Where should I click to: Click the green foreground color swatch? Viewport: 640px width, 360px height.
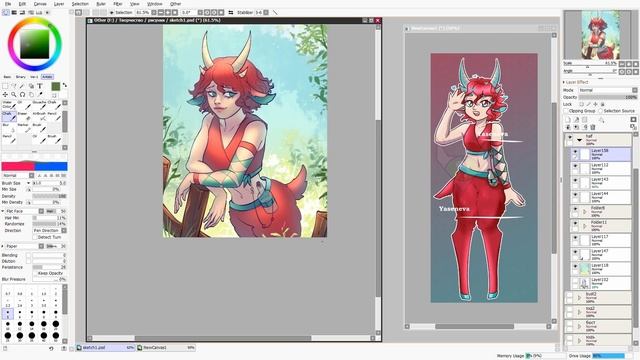(56, 86)
